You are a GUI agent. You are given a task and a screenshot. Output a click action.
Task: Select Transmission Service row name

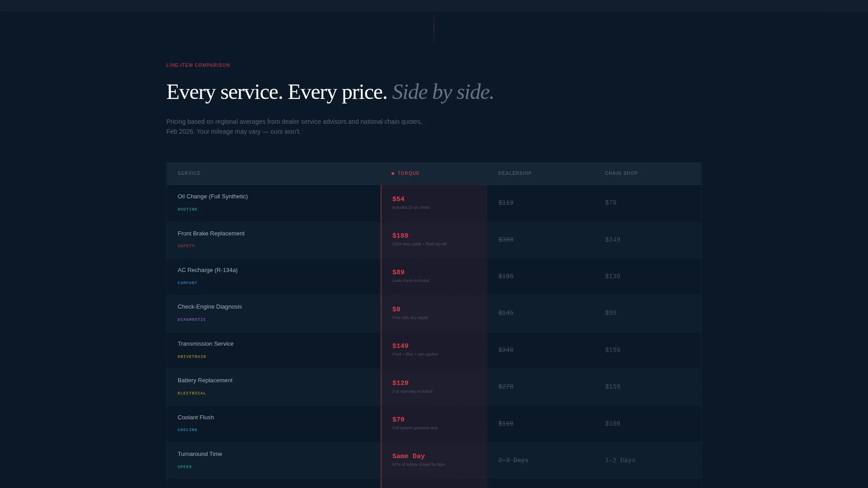[206, 344]
